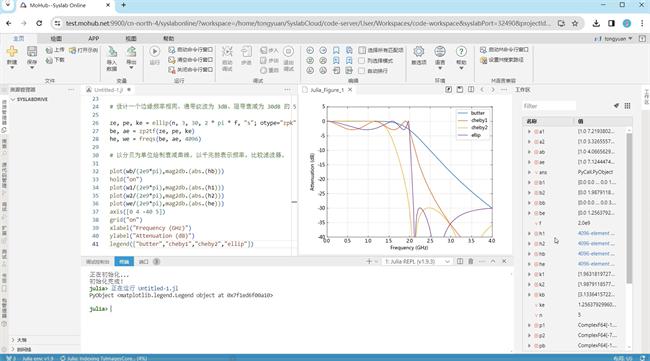
Task: Collapse the SYSLABDRIVE tree node
Action: [x=13, y=99]
